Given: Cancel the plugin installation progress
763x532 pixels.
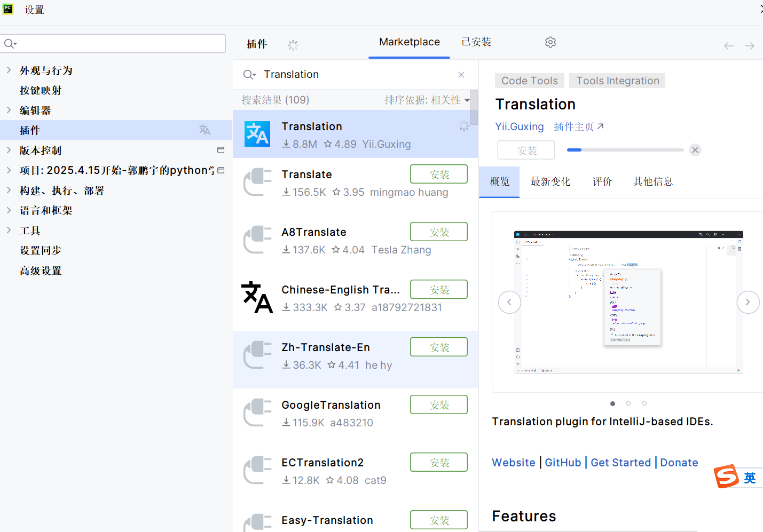Looking at the screenshot, I should (x=695, y=150).
